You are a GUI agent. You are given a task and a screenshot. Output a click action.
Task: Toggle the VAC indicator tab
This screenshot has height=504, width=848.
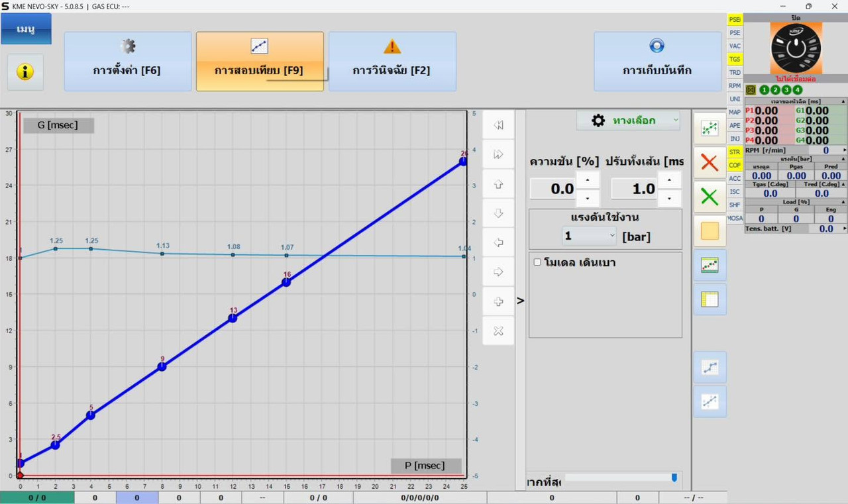click(x=735, y=46)
